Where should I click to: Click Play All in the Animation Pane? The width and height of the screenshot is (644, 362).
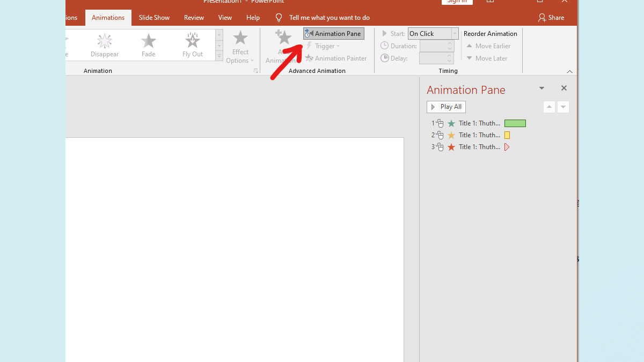tap(446, 107)
